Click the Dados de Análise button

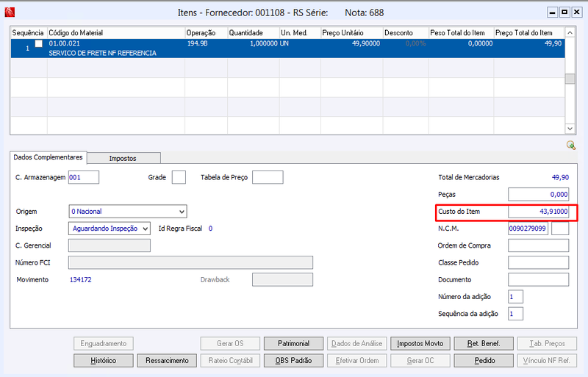point(357,344)
